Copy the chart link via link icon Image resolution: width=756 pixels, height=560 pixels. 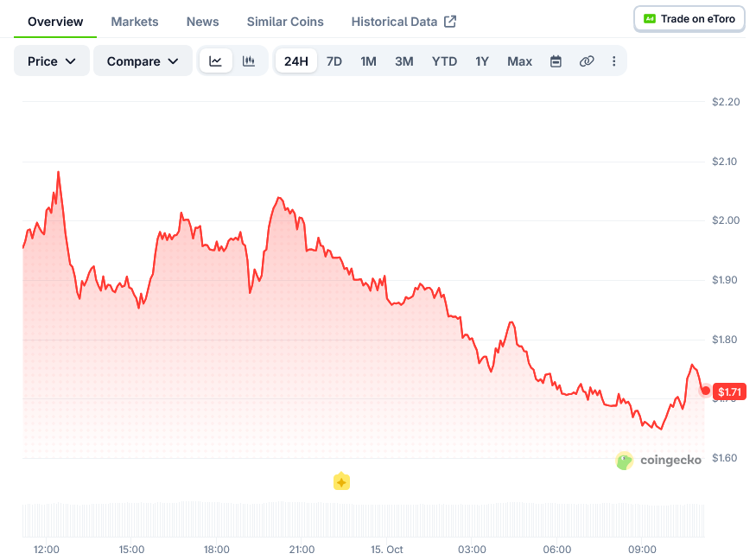click(587, 61)
